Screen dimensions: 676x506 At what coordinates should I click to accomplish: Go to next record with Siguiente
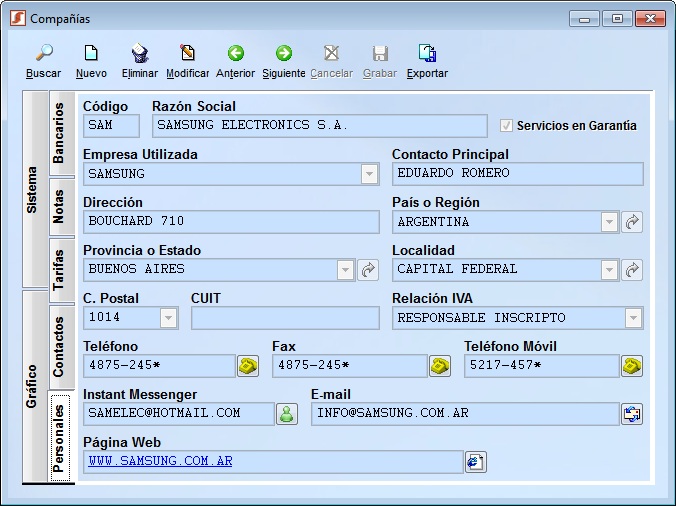[x=284, y=54]
